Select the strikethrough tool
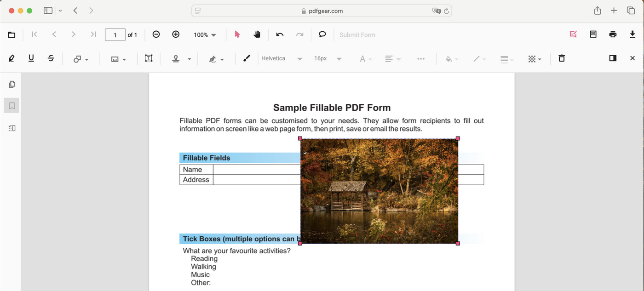This screenshot has height=291, width=644. (x=51, y=58)
